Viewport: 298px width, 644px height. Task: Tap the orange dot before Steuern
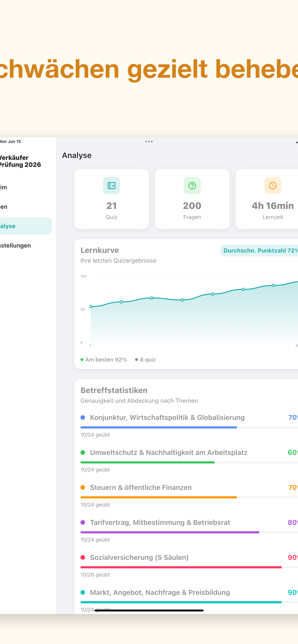83,488
